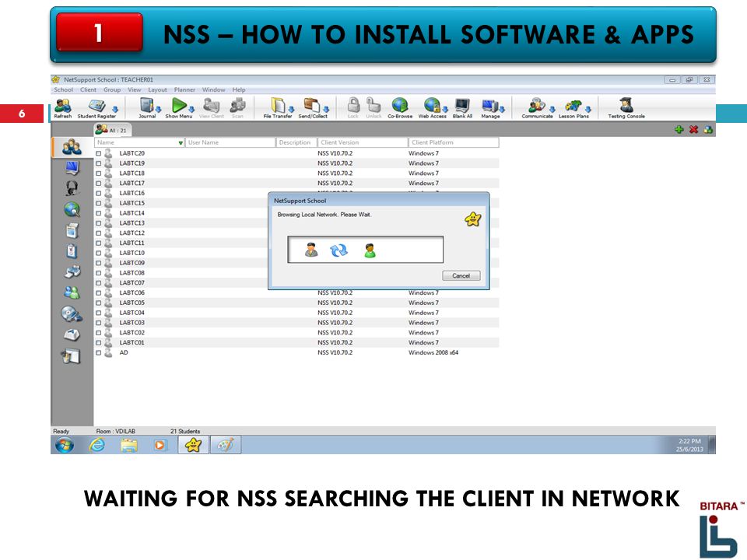
Task: Expand the Student Register dropdown arrow
Action: pyautogui.click(x=115, y=110)
